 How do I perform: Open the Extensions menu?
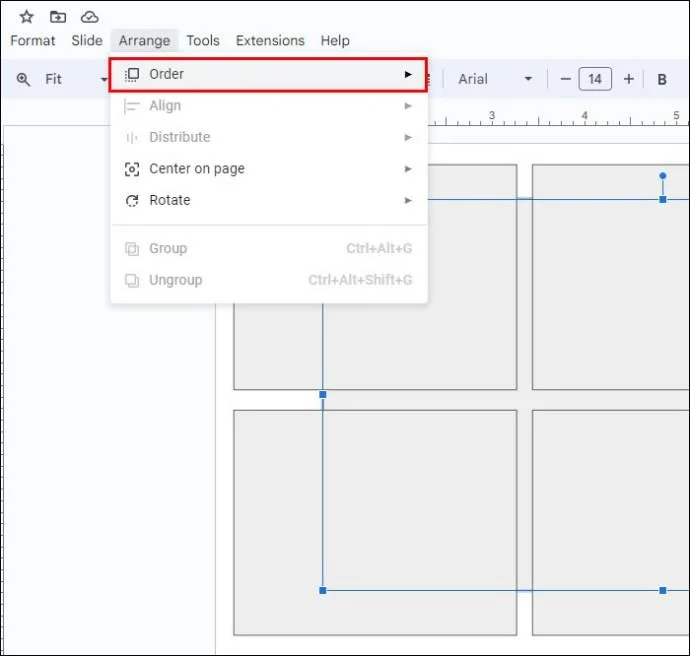click(270, 40)
